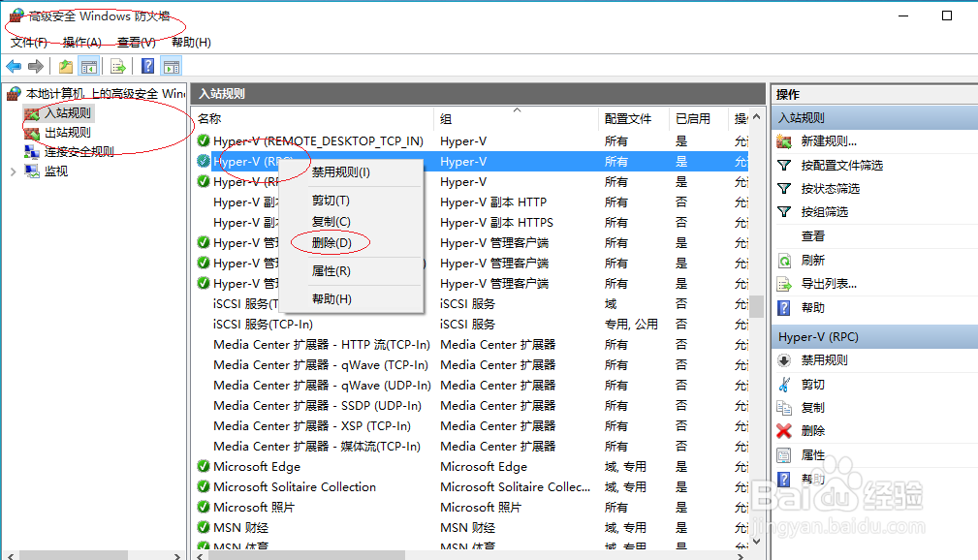Click the 复制 icon in actions pane
This screenshot has height=560, width=978.
784,407
